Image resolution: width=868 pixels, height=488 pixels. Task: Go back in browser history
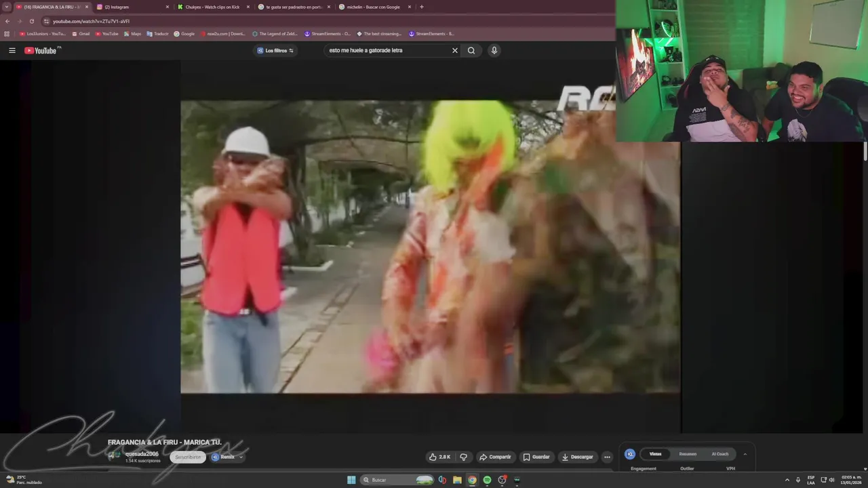click(7, 21)
